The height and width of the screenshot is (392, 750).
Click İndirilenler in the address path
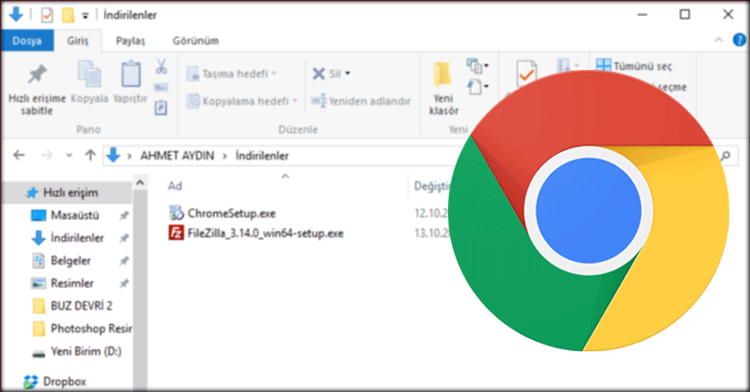click(x=262, y=156)
